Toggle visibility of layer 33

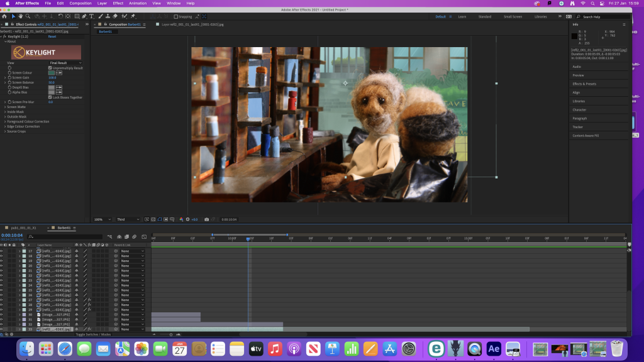coord(2,329)
